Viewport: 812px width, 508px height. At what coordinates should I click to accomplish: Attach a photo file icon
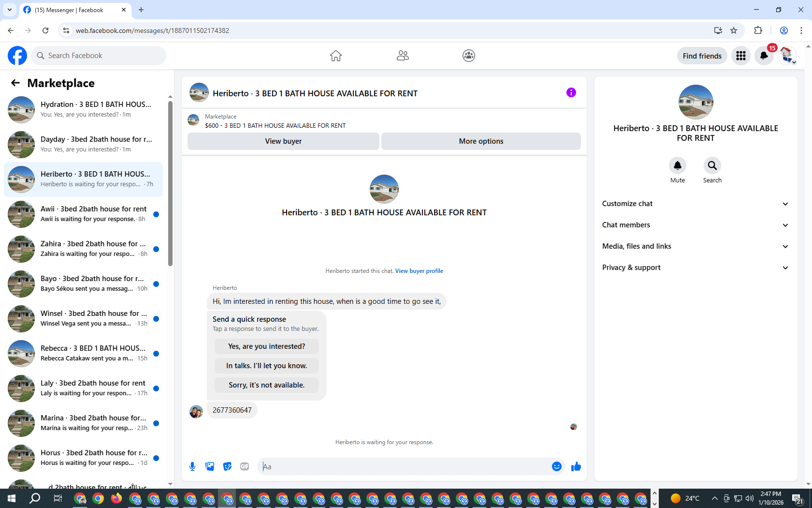click(210, 466)
